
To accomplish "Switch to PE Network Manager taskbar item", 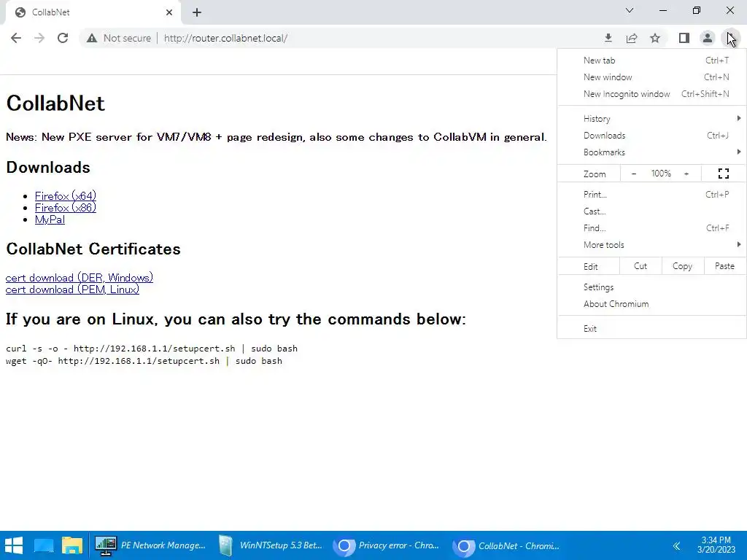I will coord(150,545).
